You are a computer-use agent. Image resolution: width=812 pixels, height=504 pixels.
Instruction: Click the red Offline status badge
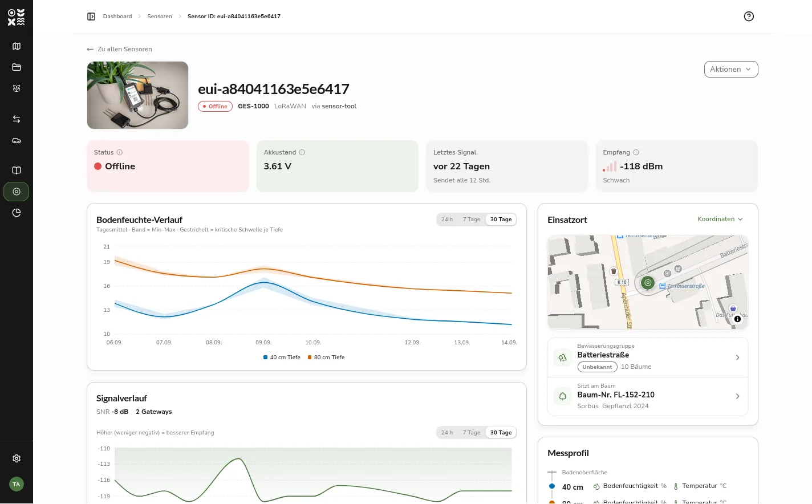click(215, 107)
